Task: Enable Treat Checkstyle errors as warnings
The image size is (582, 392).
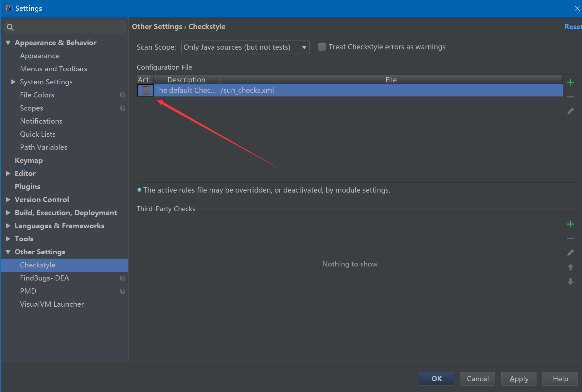Action: [x=322, y=47]
